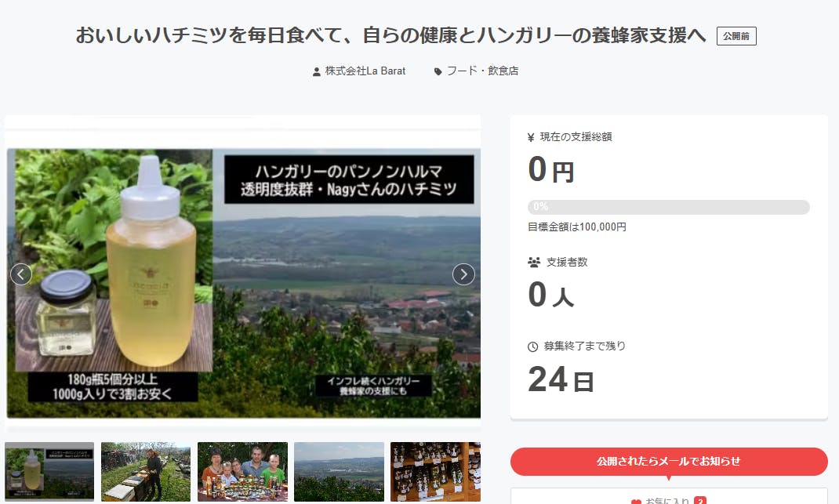Screen dimensions: 839x504
Task: Click the supporters group icon beside 支援者数
Action: coord(533,262)
